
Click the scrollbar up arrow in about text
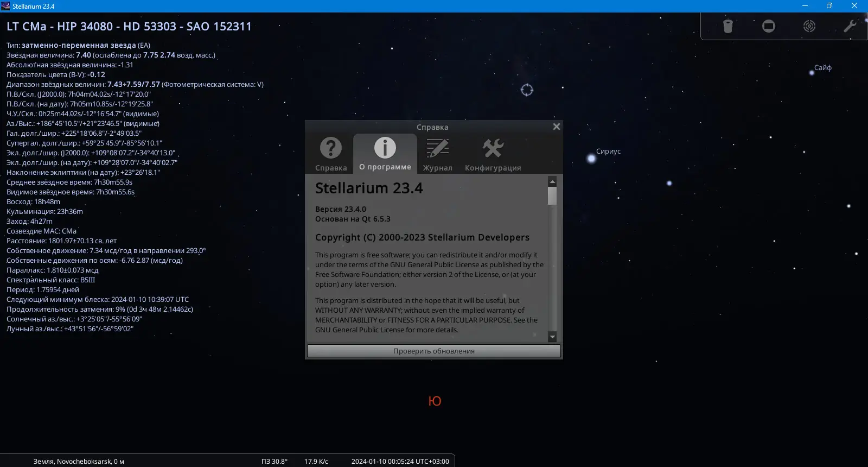click(x=552, y=181)
